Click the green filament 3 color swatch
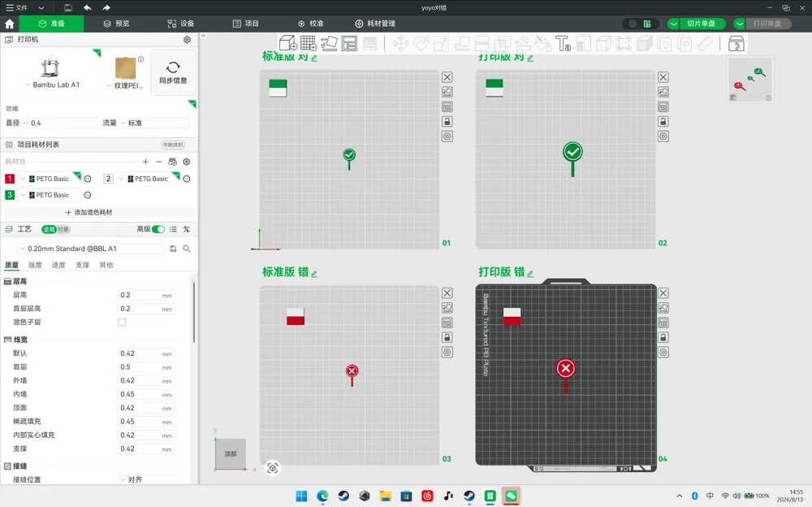This screenshot has width=812, height=507. click(10, 195)
